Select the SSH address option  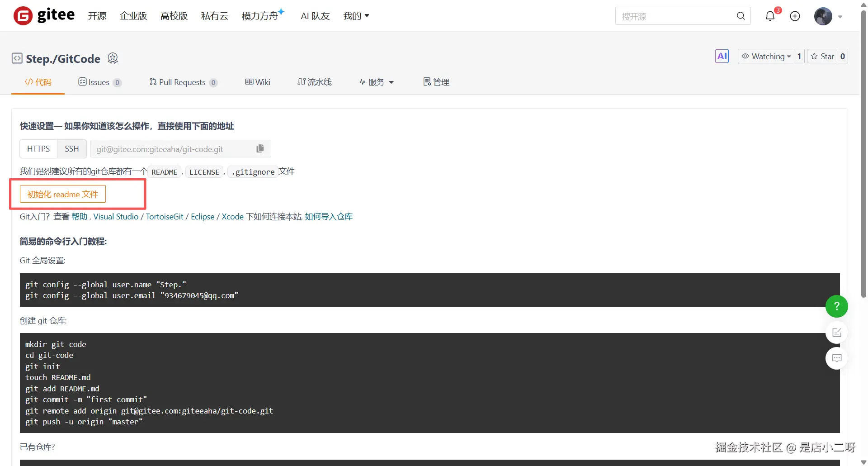point(72,148)
